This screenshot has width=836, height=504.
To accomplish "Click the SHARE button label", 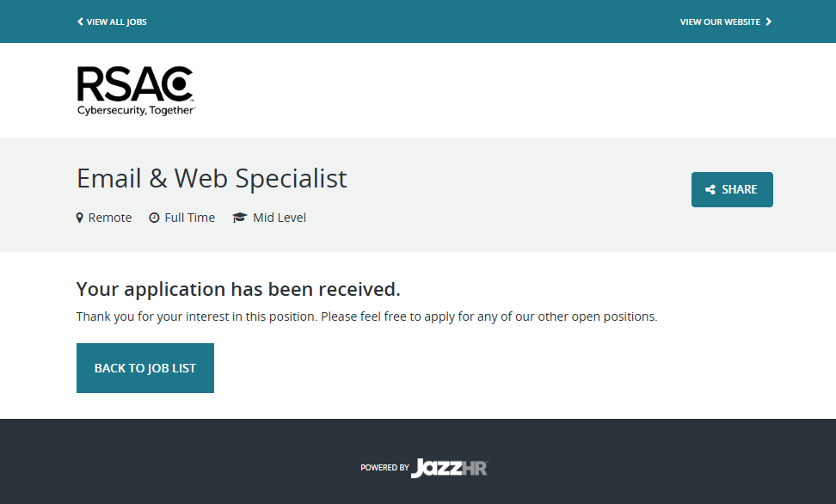I will click(x=740, y=190).
